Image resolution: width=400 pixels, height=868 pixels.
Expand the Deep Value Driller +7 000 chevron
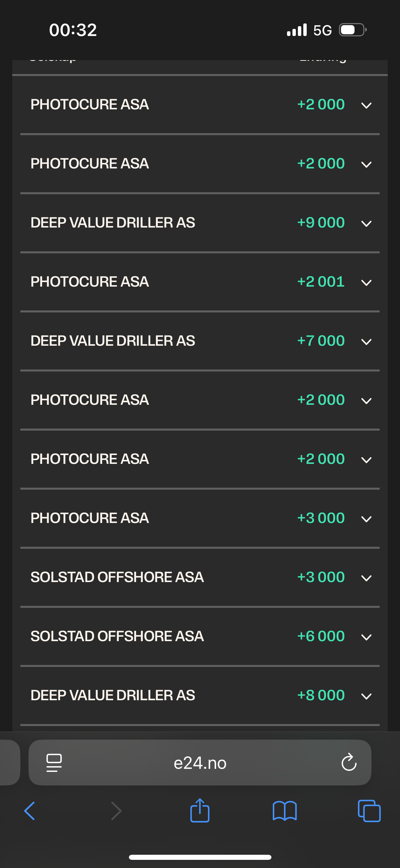tap(366, 342)
